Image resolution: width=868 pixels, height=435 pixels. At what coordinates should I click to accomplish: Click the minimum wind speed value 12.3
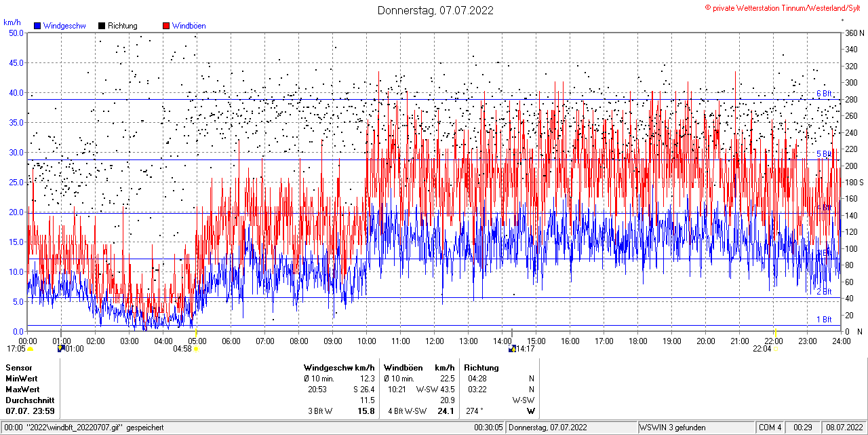click(367, 379)
